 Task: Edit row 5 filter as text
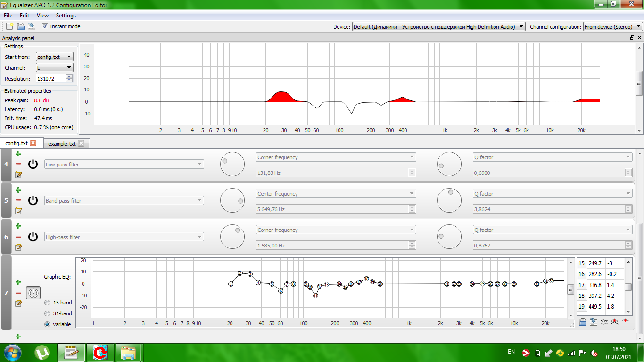pos(18,211)
